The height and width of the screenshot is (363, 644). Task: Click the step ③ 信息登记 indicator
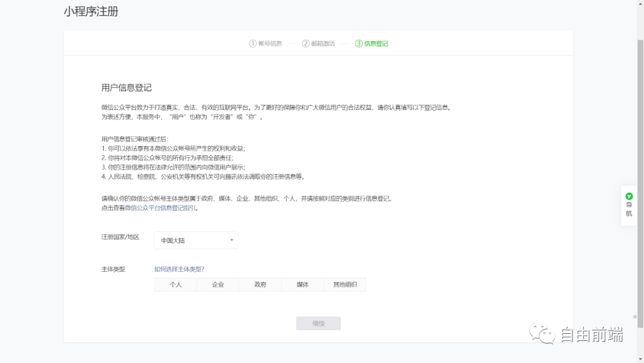[x=371, y=43]
